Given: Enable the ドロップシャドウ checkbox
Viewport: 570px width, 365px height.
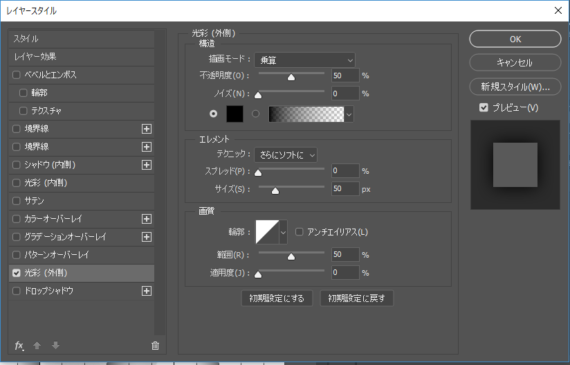Looking at the screenshot, I should [16, 291].
